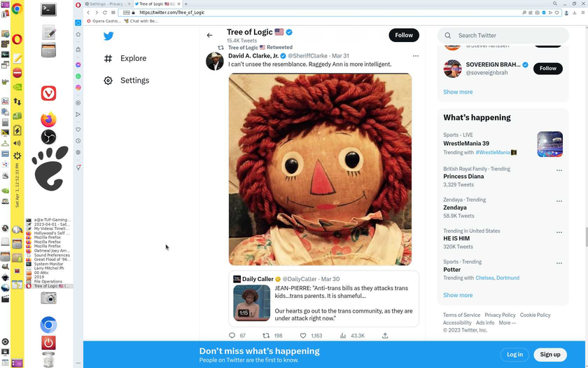Screen dimensions: 588x368
Task: Reload the page
Action: click(104, 13)
